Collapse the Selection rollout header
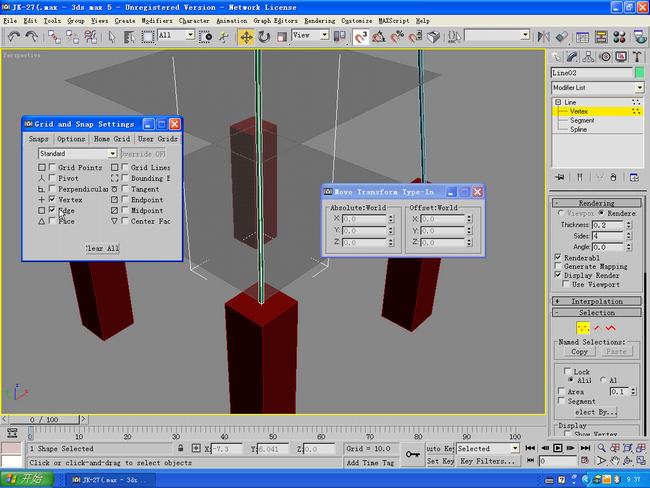The width and height of the screenshot is (650, 488). coord(597,312)
